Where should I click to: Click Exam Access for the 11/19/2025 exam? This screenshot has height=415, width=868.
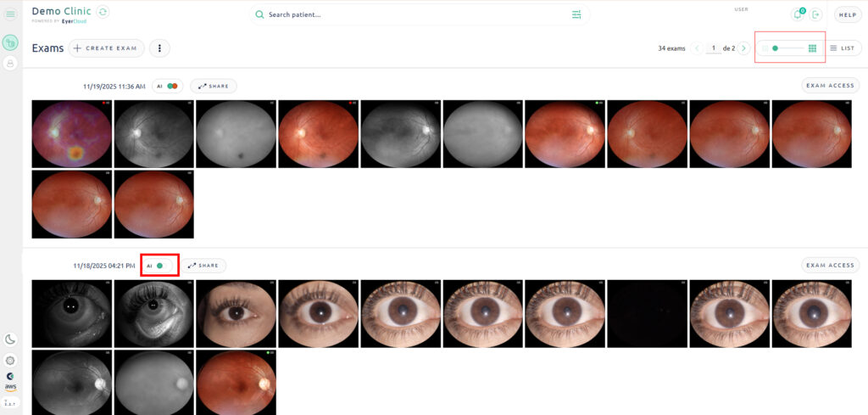pos(830,85)
